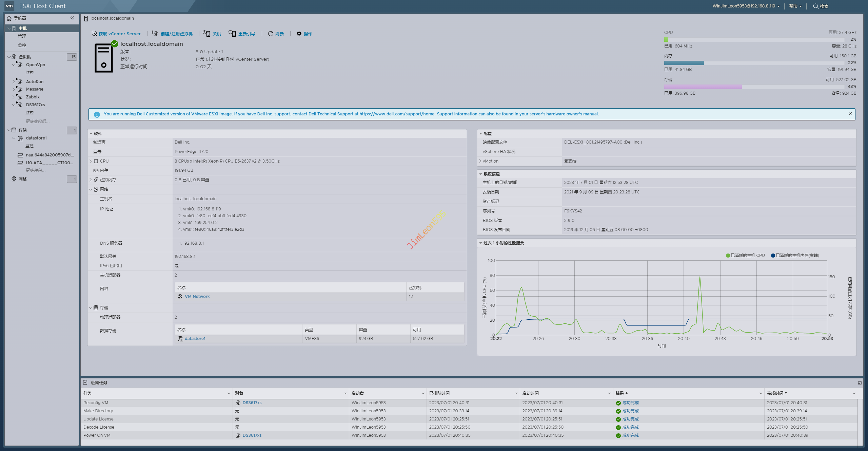Open the Actions gear menu

[x=299, y=34]
